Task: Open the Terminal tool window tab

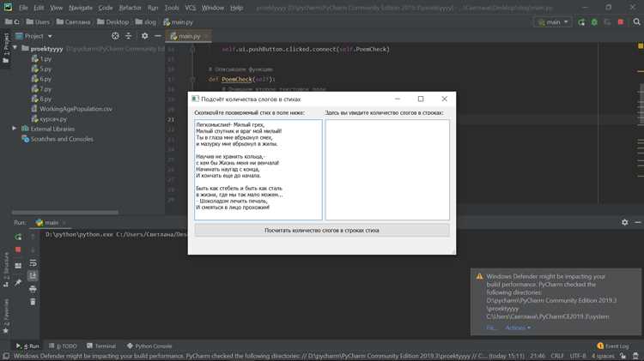Action: click(101, 346)
